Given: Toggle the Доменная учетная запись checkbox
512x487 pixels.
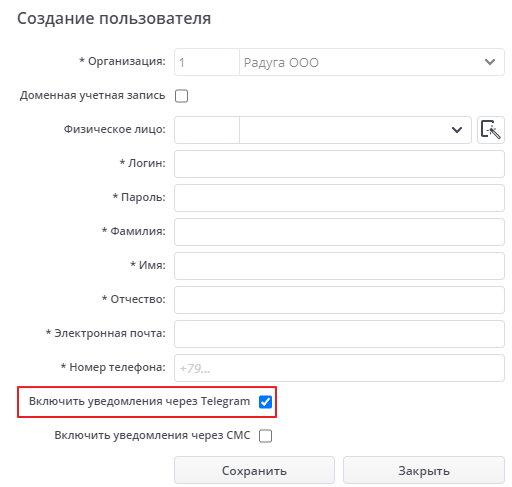Looking at the screenshot, I should (x=181, y=96).
